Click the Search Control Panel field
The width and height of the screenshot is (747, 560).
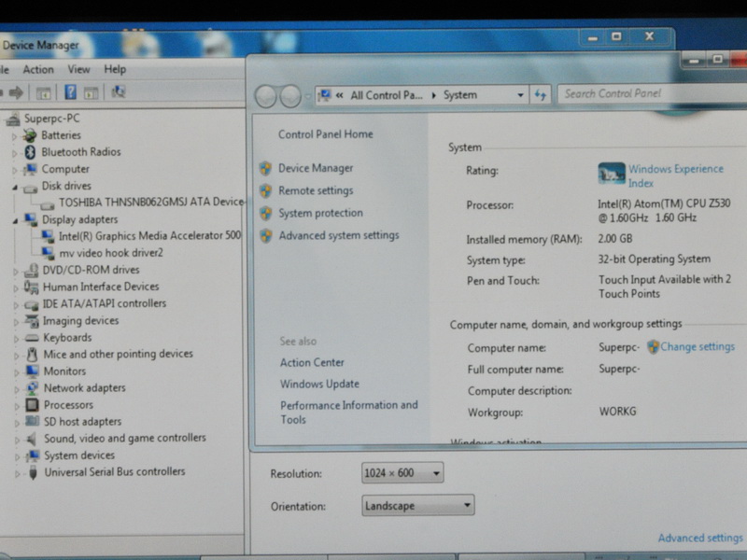pos(649,93)
